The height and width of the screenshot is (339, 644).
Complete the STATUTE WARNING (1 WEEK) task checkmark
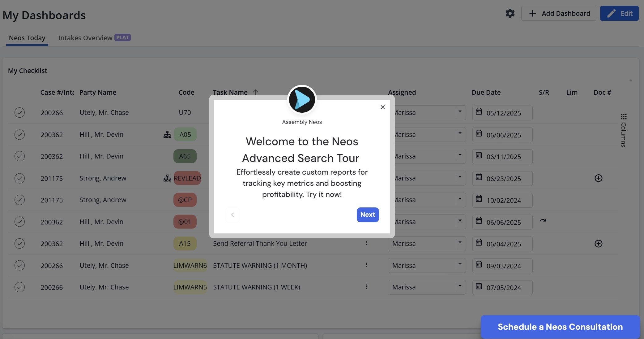(19, 287)
